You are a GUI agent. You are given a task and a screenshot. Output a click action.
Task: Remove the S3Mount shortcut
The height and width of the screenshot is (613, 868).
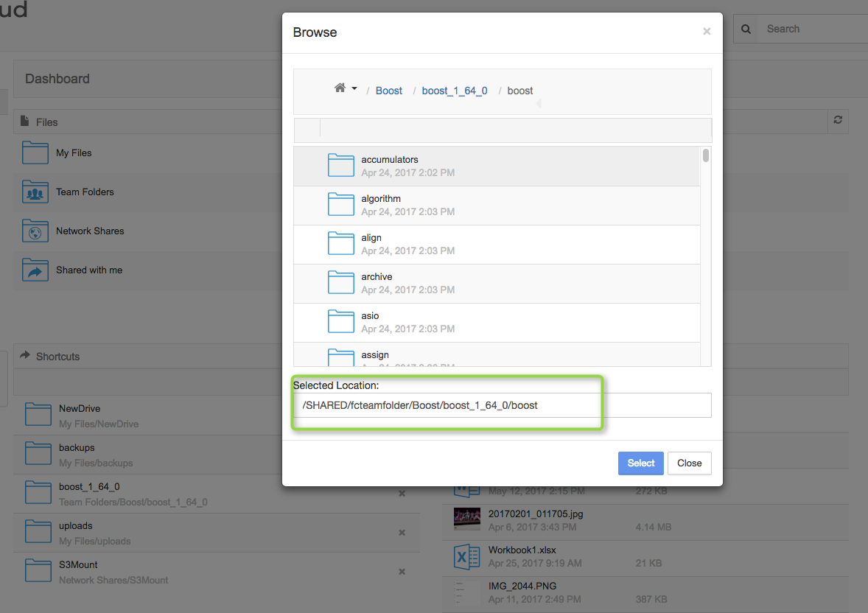tap(402, 572)
